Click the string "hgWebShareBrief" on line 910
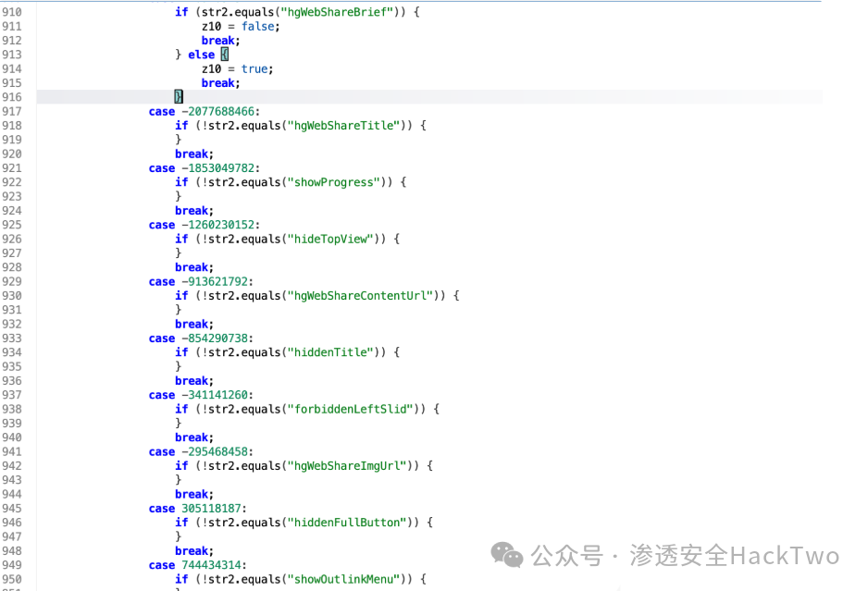 pos(337,12)
